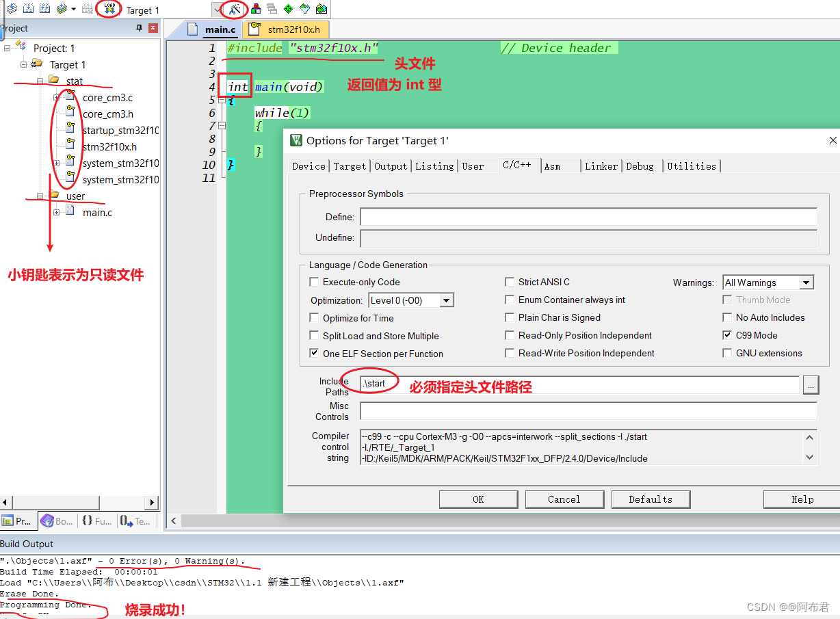Image resolution: width=840 pixels, height=619 pixels.
Task: Close the Project panel with red X
Action: point(153,28)
